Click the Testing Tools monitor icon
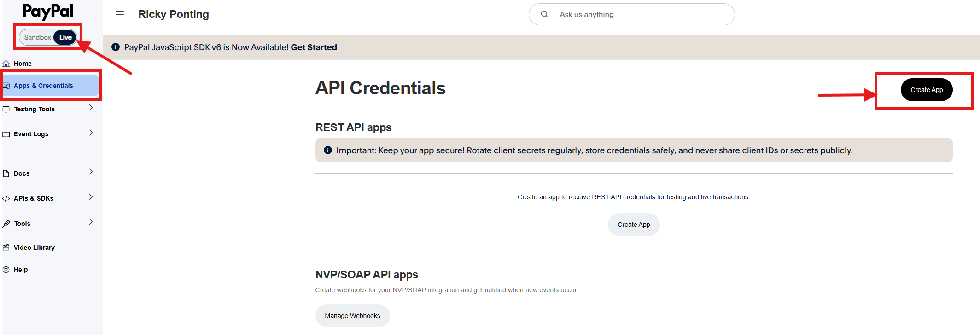Screen dimensions: 980x335 pyautogui.click(x=6, y=109)
